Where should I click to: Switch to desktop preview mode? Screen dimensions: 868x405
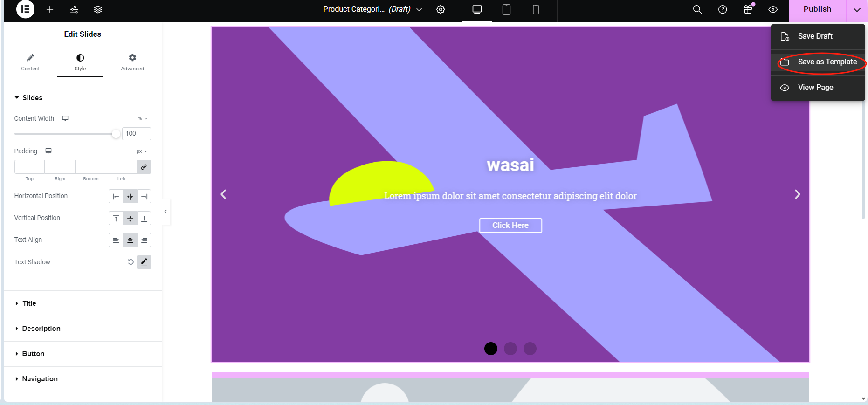477,9
